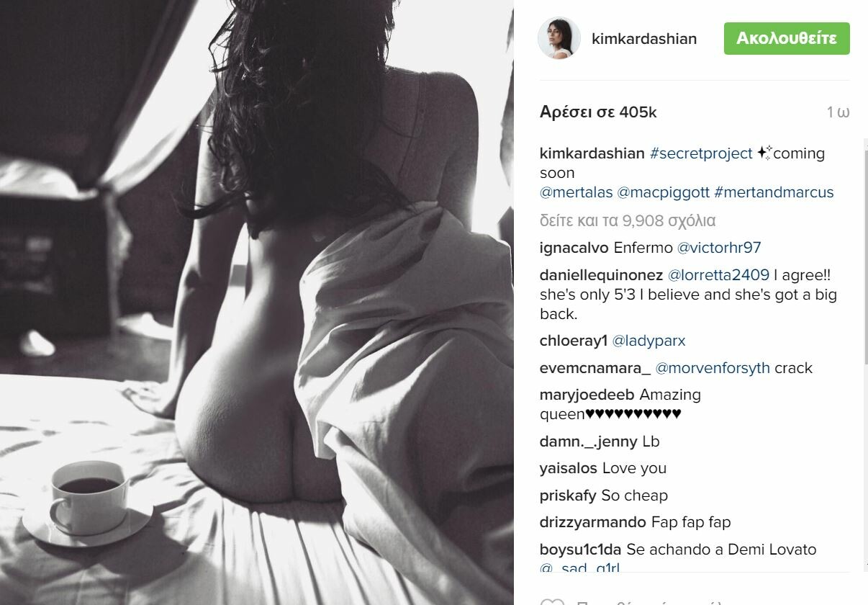This screenshot has width=868, height=605.
Task: Open kimkardashian profile avatar picture
Action: pos(559,38)
